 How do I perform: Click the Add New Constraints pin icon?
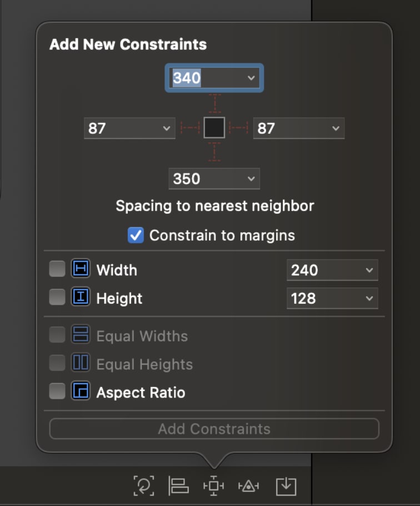point(214,485)
